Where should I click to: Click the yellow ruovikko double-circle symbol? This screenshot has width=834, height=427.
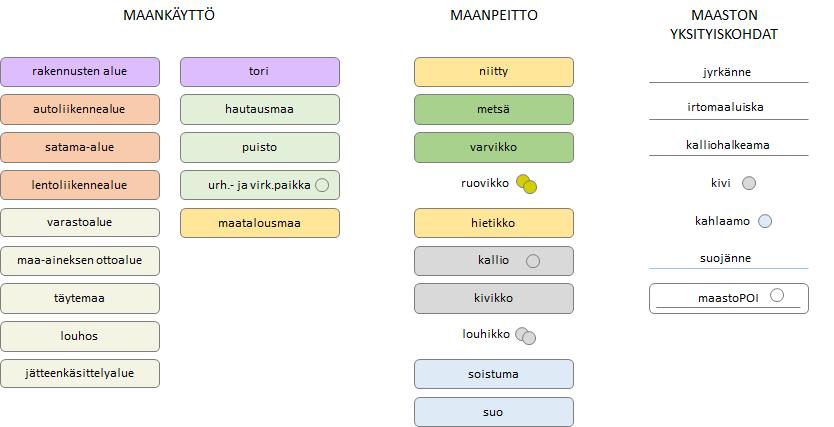[x=527, y=184]
